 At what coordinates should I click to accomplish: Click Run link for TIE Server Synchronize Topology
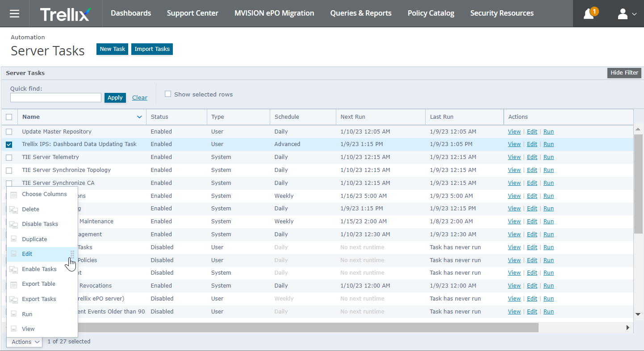(x=548, y=170)
